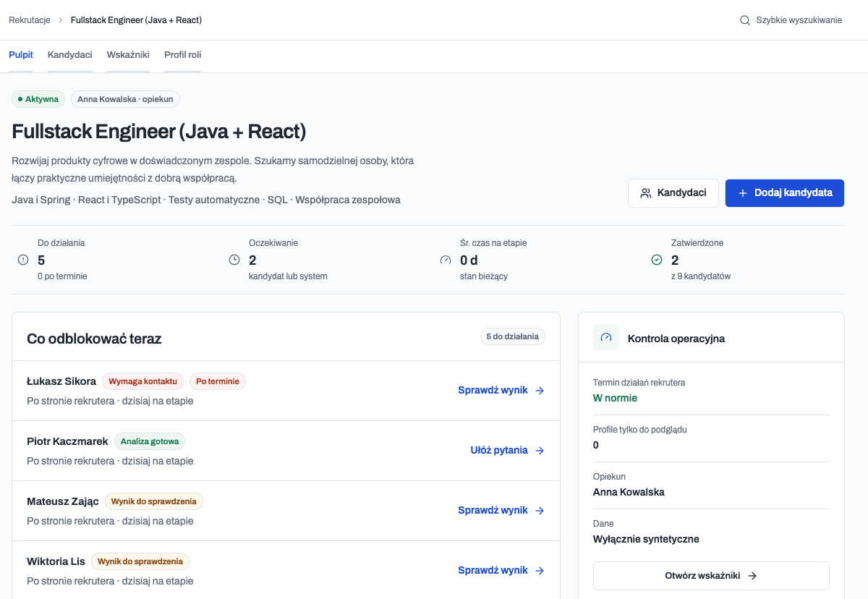Open Sprawdź wynik for Mateusz Zając
Screen dimensions: 868x599
coord(501,511)
